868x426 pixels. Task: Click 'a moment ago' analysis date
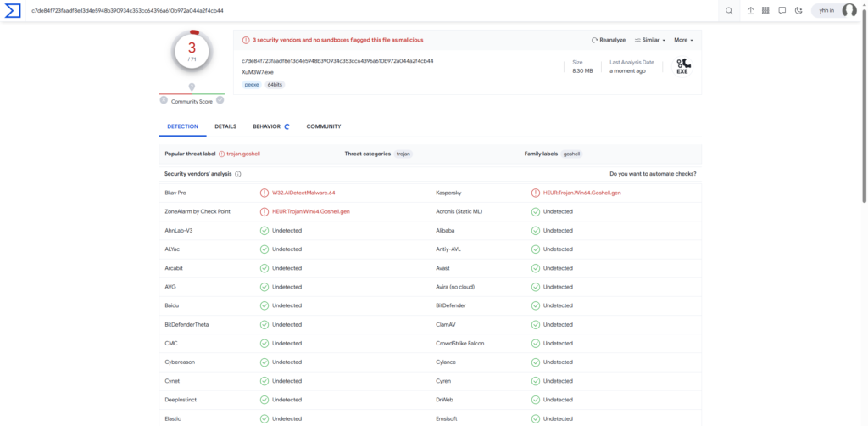627,71
